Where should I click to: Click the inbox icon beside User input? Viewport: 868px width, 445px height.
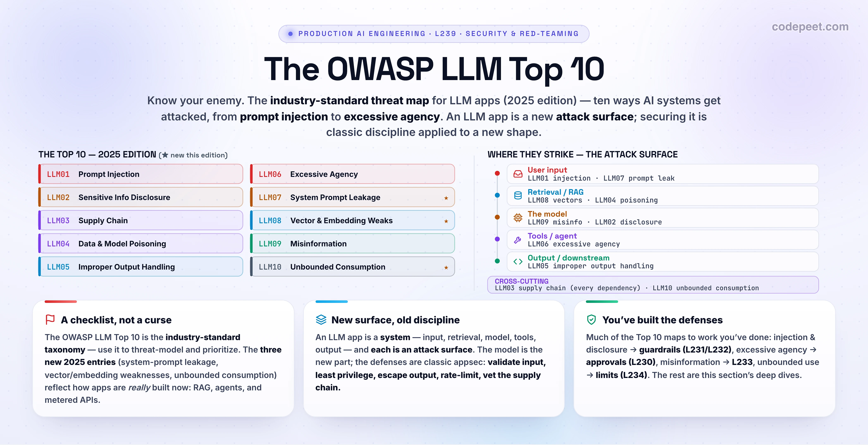[517, 174]
